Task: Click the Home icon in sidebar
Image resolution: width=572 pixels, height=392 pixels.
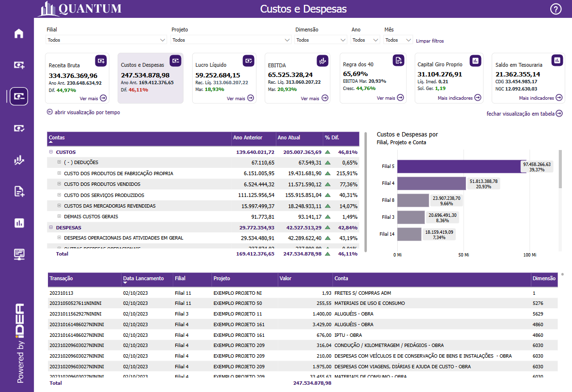Action: pyautogui.click(x=19, y=33)
